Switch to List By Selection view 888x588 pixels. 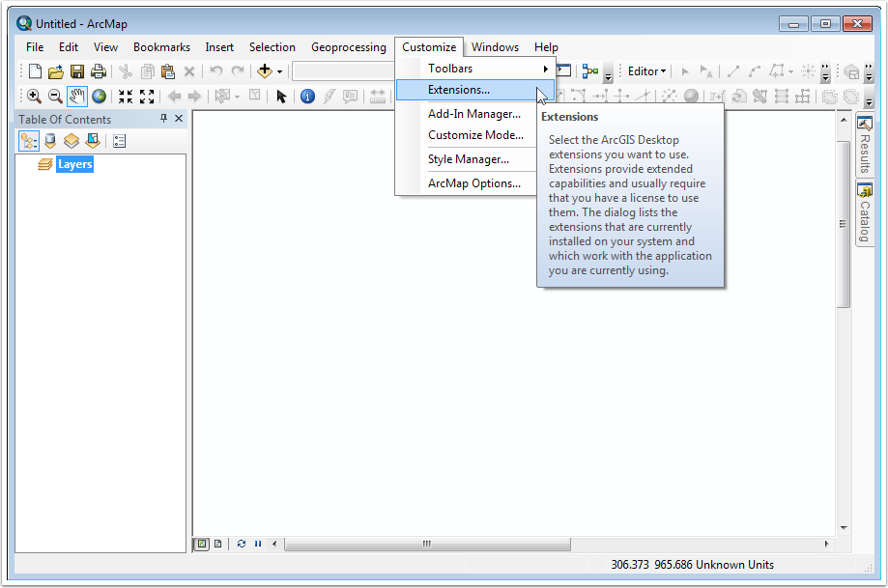coord(93,141)
